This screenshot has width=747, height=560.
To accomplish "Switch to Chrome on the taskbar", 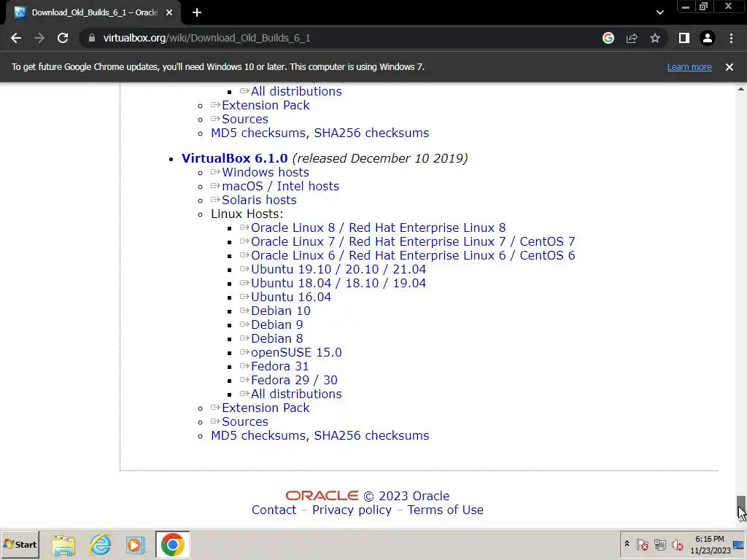I will [172, 545].
